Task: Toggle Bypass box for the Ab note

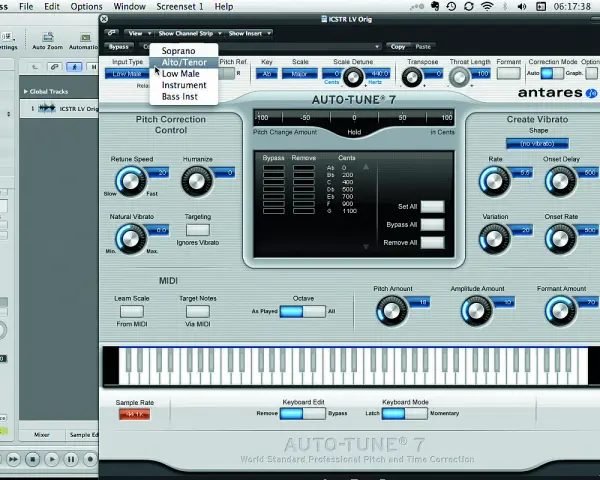Action: tap(274, 168)
